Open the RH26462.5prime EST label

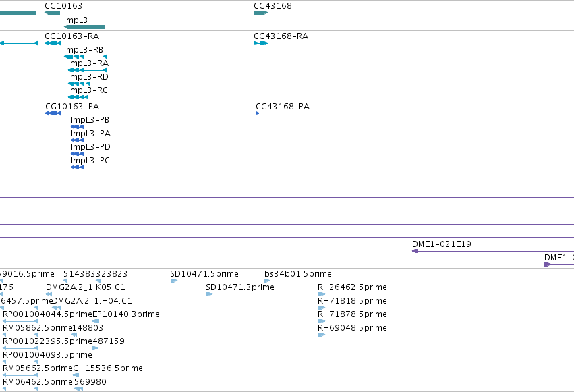pos(352,287)
